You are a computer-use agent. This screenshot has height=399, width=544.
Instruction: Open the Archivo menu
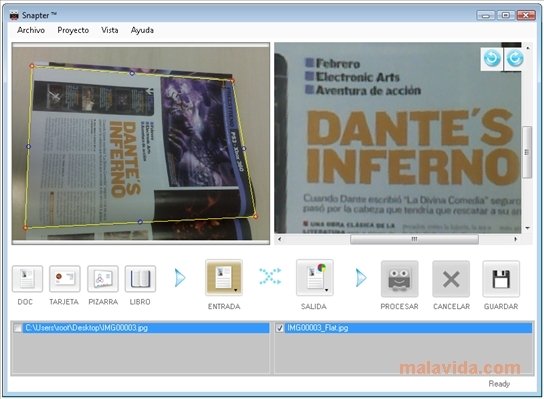pyautogui.click(x=31, y=30)
